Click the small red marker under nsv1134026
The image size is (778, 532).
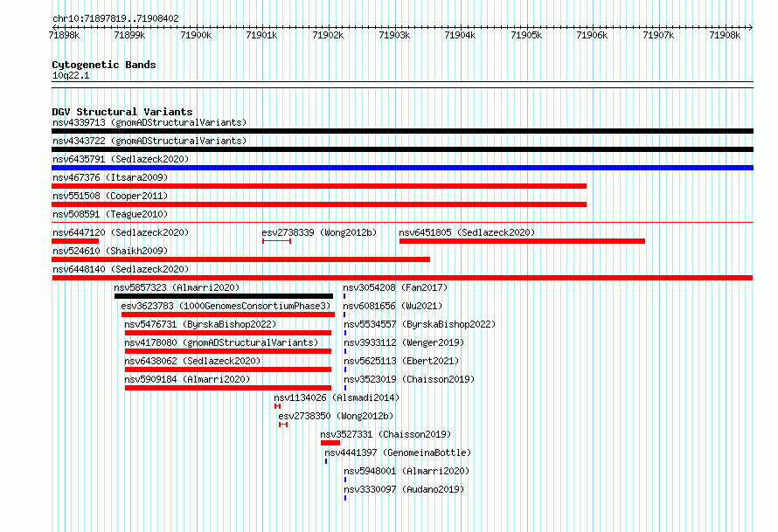[x=277, y=406]
